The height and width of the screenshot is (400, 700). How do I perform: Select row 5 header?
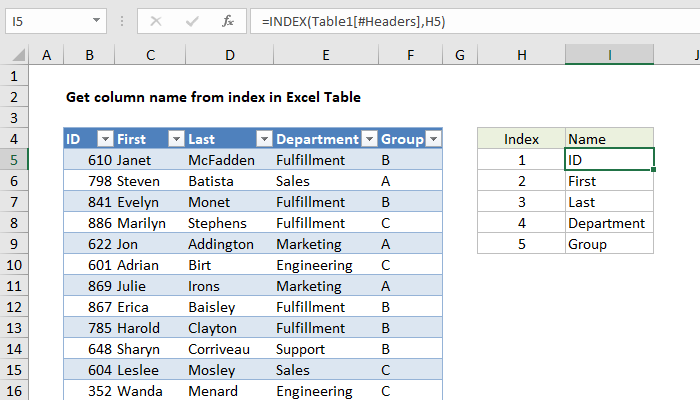click(x=14, y=160)
